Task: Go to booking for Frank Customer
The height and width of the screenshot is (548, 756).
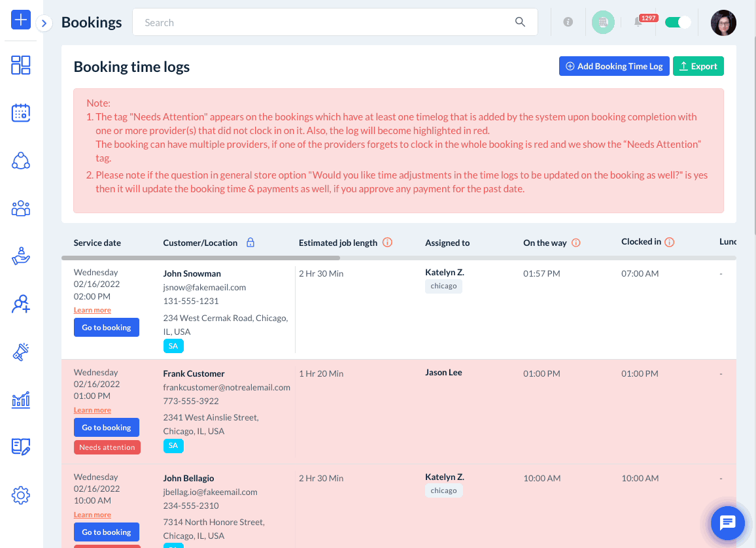Action: pyautogui.click(x=107, y=428)
